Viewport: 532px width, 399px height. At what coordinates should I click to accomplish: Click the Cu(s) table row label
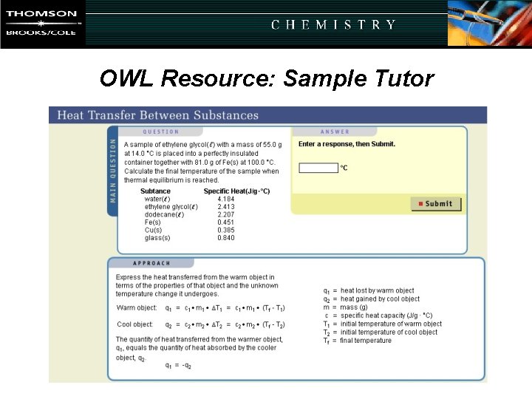tap(153, 231)
